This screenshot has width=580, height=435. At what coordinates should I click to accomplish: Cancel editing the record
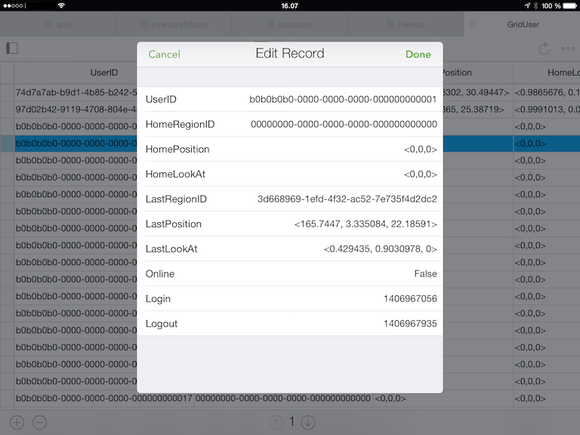[164, 54]
